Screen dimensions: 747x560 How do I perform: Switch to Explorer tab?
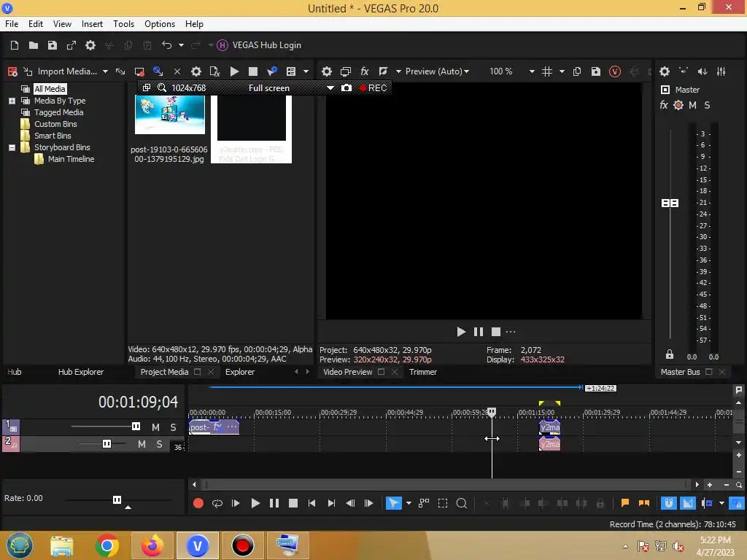[x=239, y=372]
